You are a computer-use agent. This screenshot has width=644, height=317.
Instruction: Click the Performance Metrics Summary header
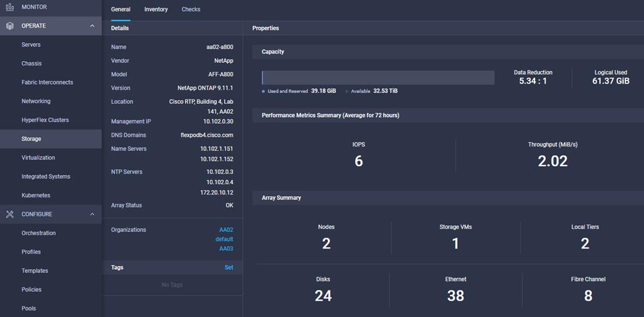[x=448, y=116]
